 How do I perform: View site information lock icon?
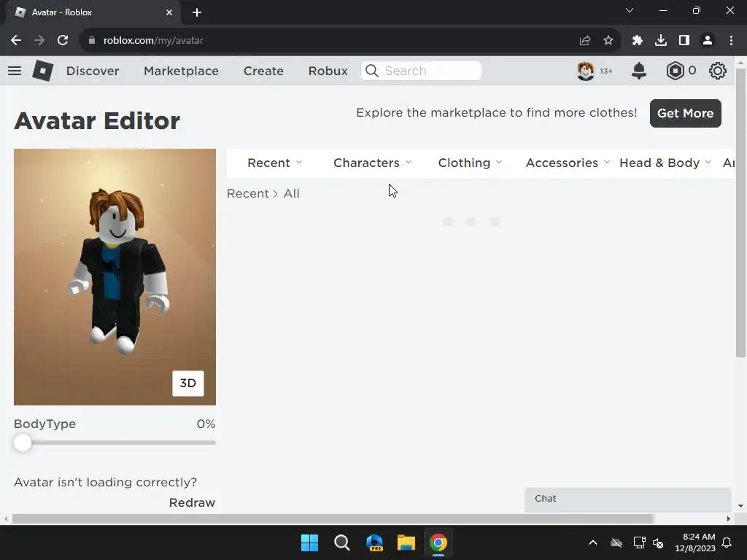[x=91, y=41]
